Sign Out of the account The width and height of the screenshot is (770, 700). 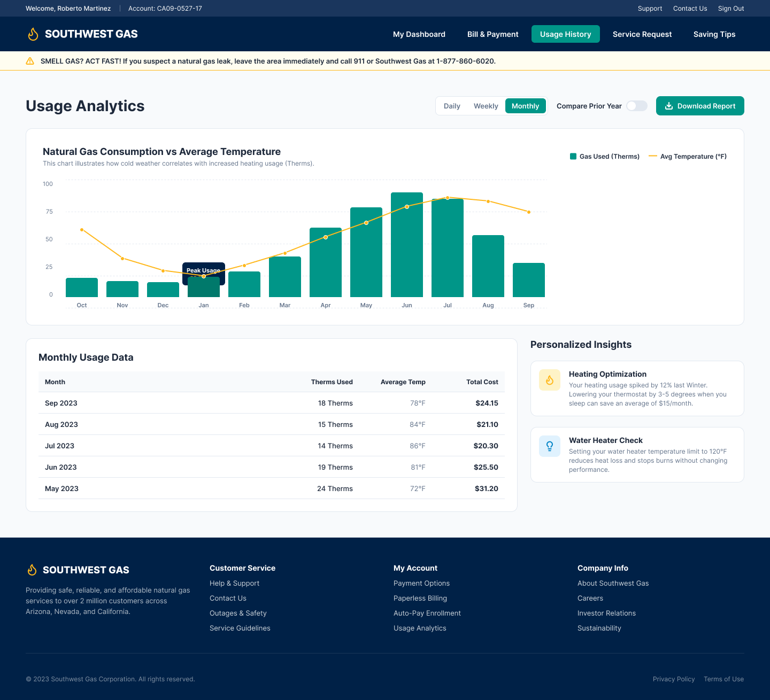point(731,9)
